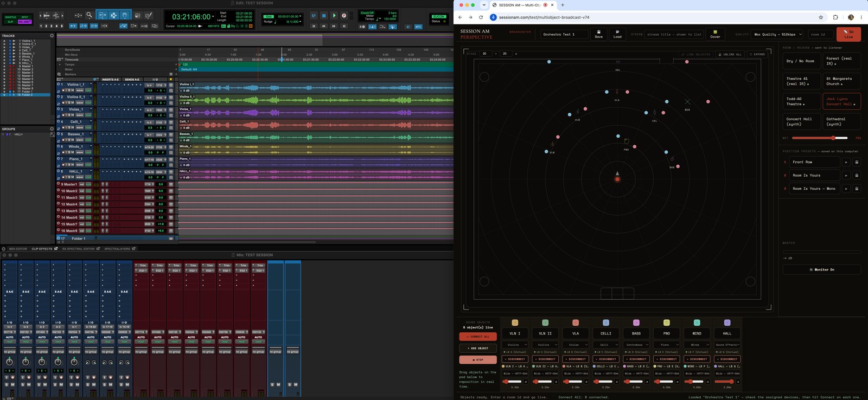Open Chrome three-dot menu
The image size is (868, 400).
click(861, 17)
